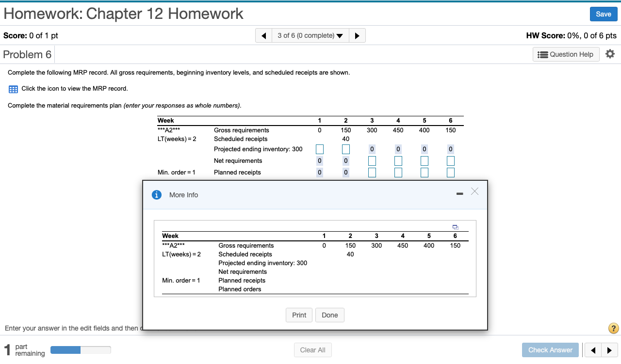Close the More Info dialog with the X
Image resolution: width=621 pixels, height=364 pixels.
pos(474,191)
